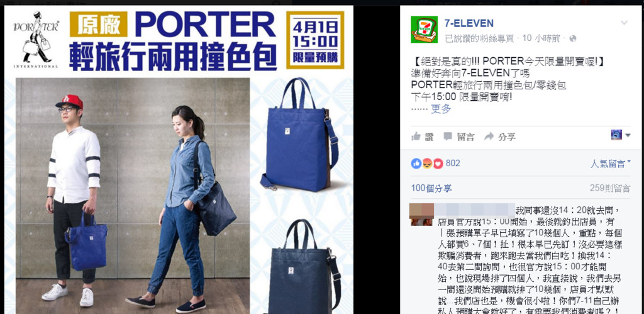This screenshot has width=644, height=314.
Task: Click the red heart love reaction icon
Action: click(438, 164)
